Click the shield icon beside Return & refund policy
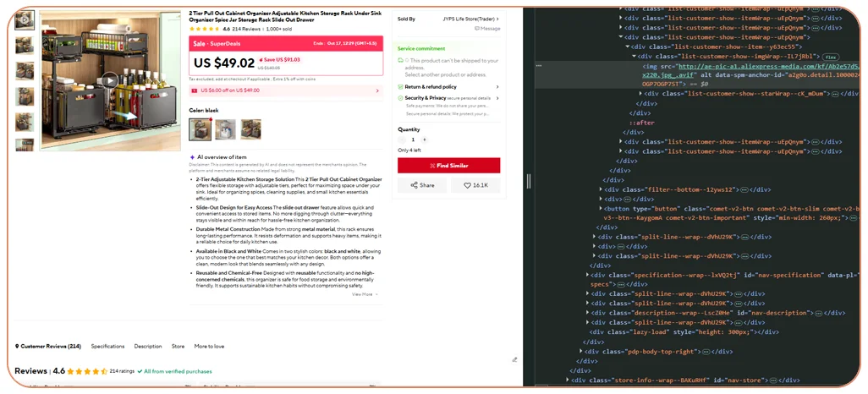The image size is (868, 394). click(x=400, y=87)
